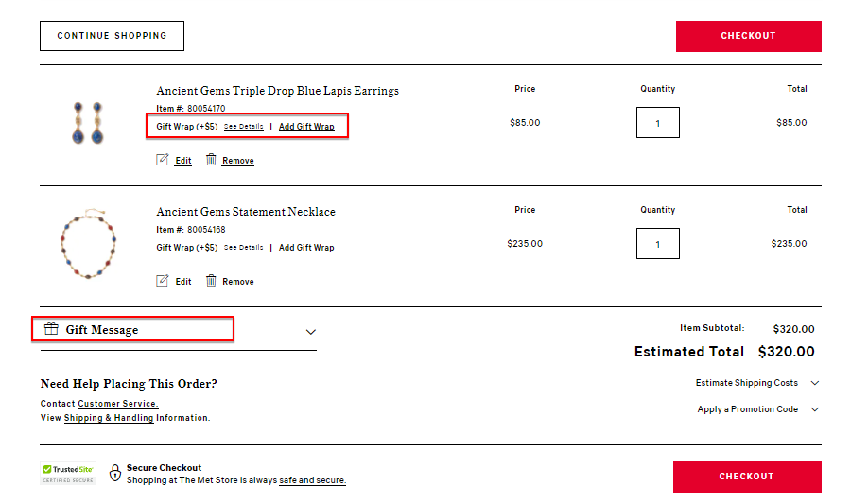Remove the Blue Lapis Earrings link
The width and height of the screenshot is (851, 504).
point(237,161)
